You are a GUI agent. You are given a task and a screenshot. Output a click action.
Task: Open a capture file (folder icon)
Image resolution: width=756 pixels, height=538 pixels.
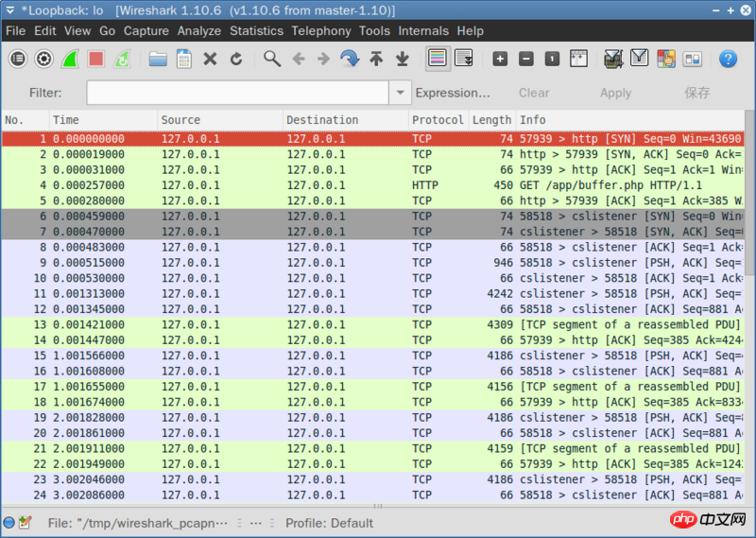tap(158, 59)
